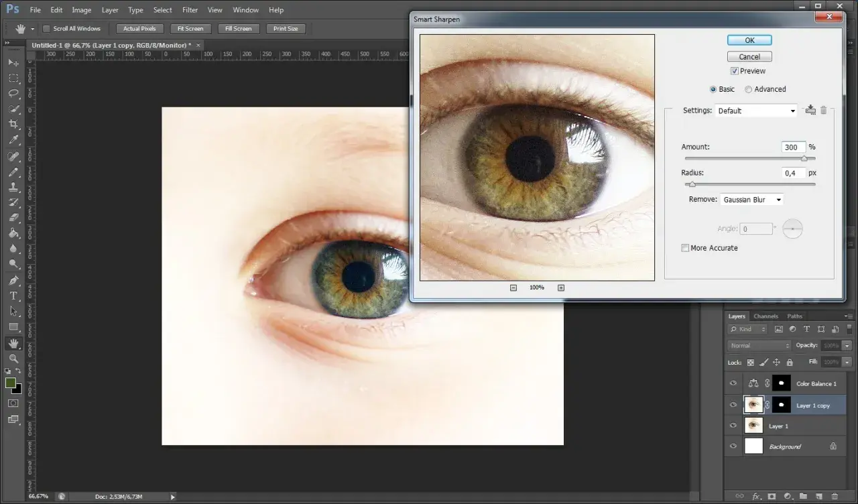Select the Path Selection tool
This screenshot has width=858, height=504.
point(13,311)
